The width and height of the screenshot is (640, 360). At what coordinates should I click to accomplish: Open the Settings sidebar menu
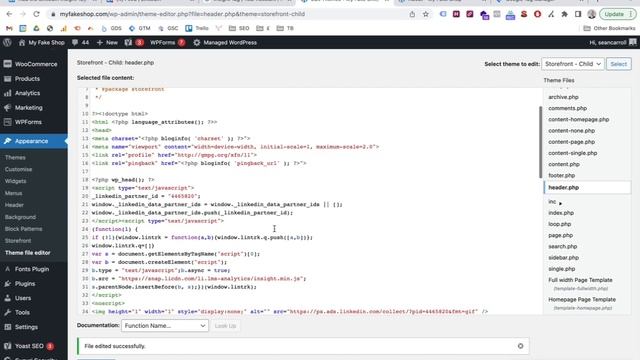(34, 327)
